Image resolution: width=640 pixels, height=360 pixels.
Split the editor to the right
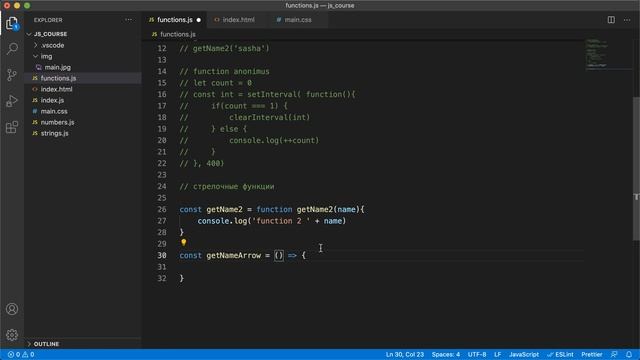click(611, 20)
